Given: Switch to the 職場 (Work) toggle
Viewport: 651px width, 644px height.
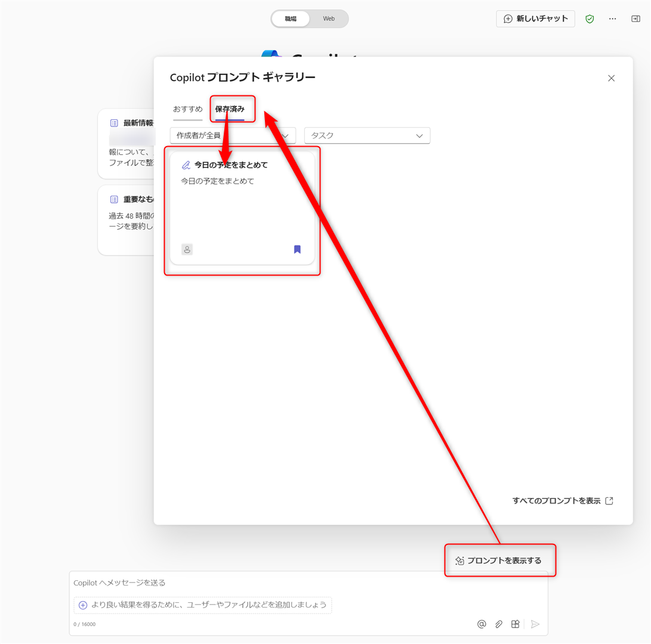Looking at the screenshot, I should [291, 18].
